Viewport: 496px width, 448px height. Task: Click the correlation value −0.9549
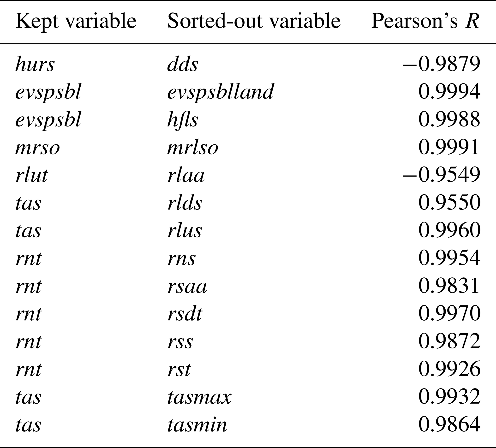(x=441, y=175)
